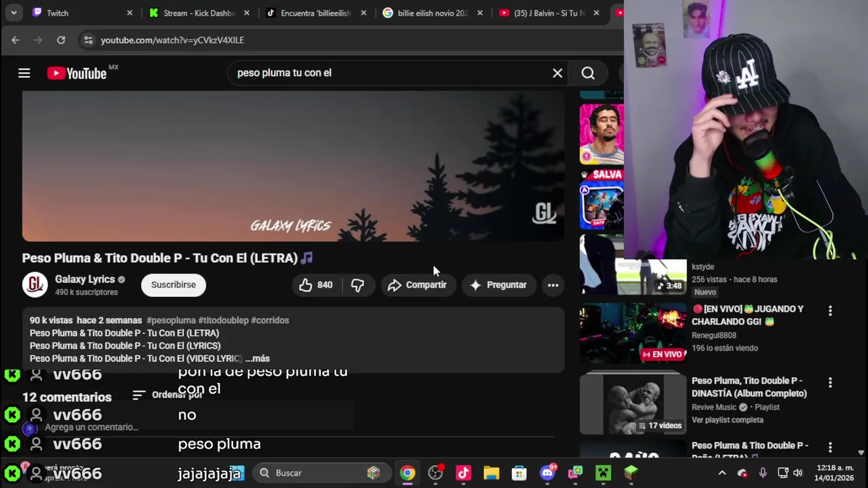Open the pink chat-star app in taskbar
This screenshot has height=488, width=868.
[x=575, y=473]
